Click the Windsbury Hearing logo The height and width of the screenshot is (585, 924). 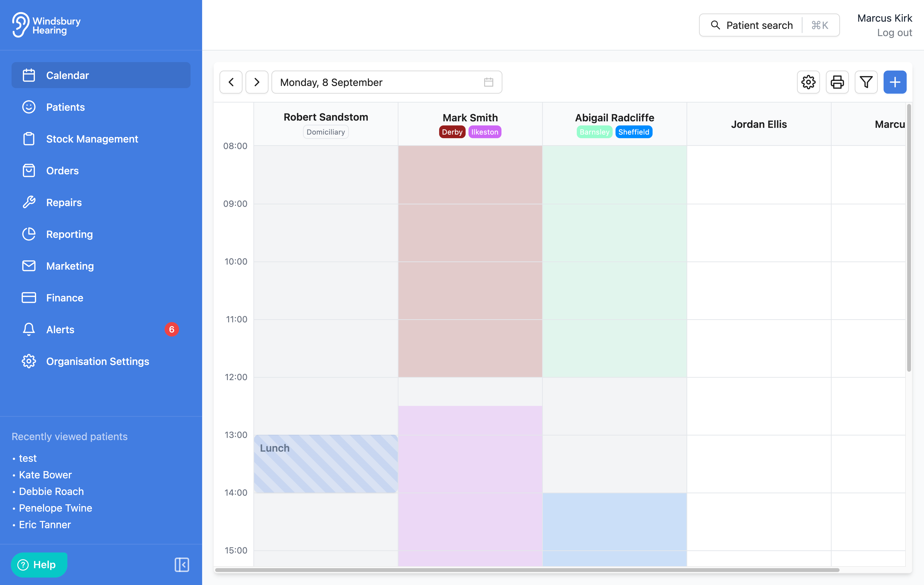(x=46, y=25)
